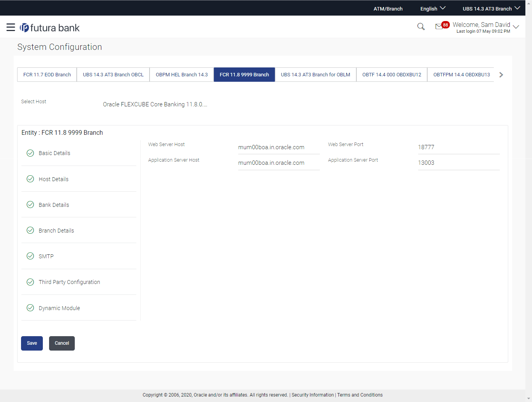
Task: Click the Bank Details checkmark icon
Action: pos(30,205)
